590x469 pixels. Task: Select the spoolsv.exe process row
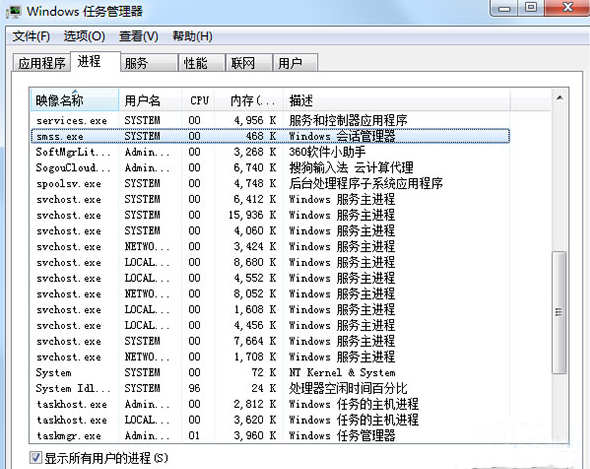tap(270, 184)
